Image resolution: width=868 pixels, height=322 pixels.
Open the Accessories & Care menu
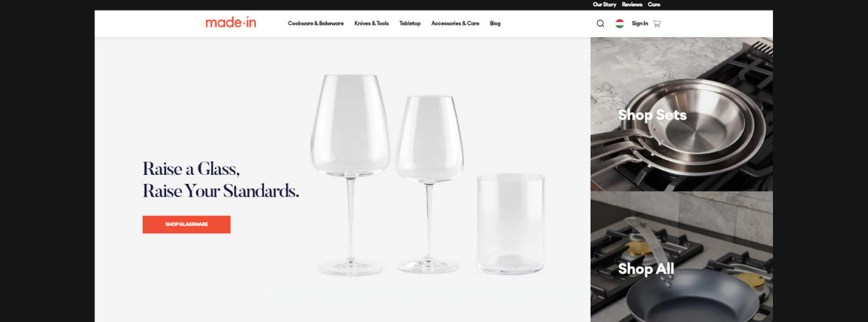pos(455,23)
